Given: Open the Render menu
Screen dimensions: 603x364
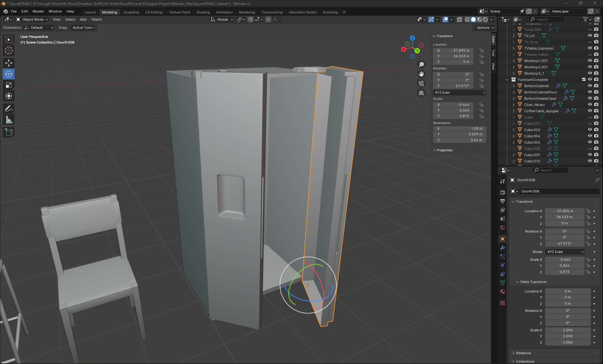Looking at the screenshot, I should click(x=38, y=11).
